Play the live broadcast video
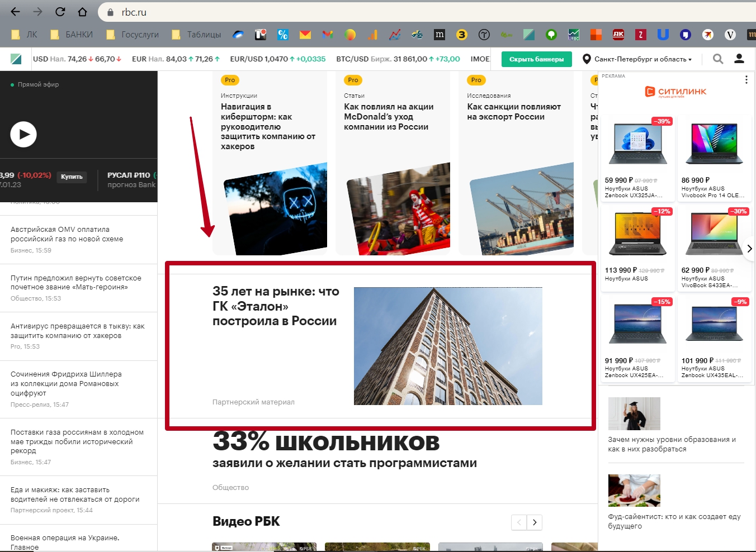Image resolution: width=756 pixels, height=552 pixels. point(23,134)
